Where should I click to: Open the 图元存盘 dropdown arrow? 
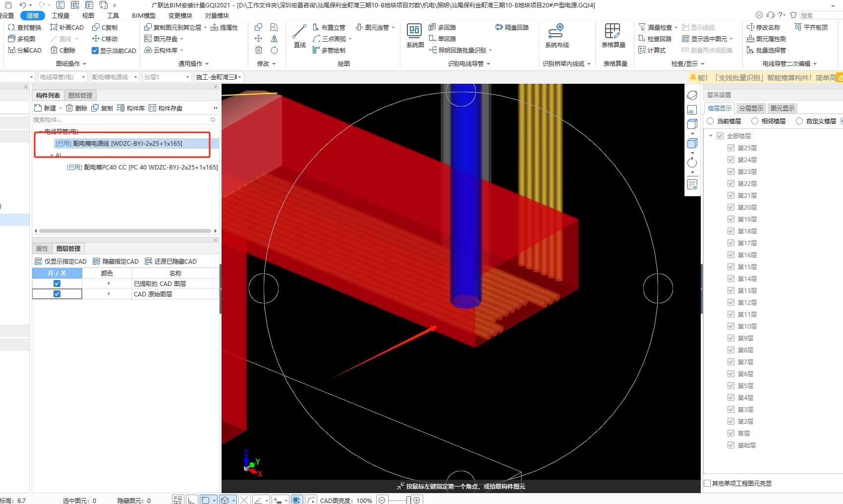point(181,39)
